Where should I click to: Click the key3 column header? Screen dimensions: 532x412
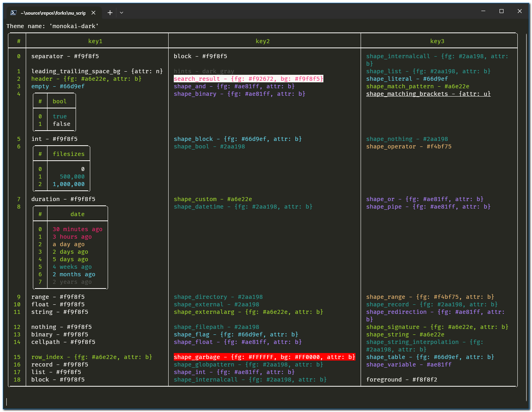pyautogui.click(x=437, y=41)
